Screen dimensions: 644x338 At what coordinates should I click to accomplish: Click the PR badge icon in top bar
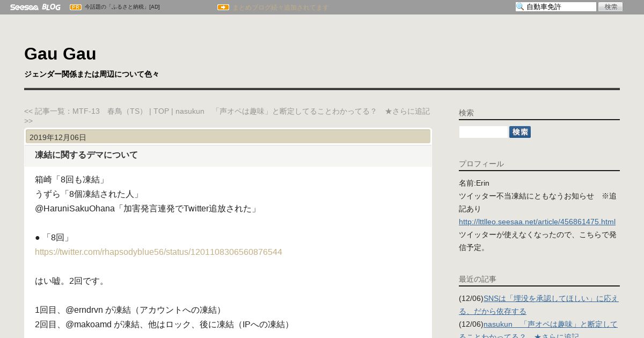tap(76, 7)
